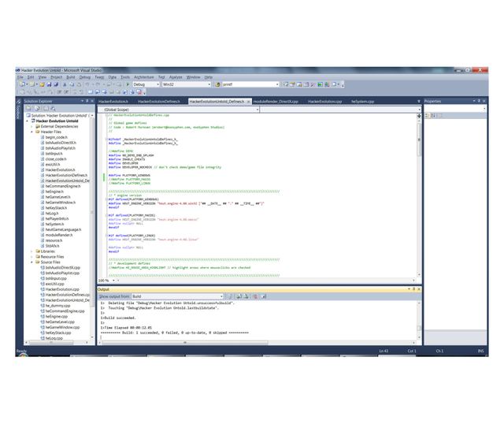Image resolution: width=504 pixels, height=424 pixels.
Task: Click the Clear All icon in Output toolbar
Action: pyautogui.click(x=255, y=296)
